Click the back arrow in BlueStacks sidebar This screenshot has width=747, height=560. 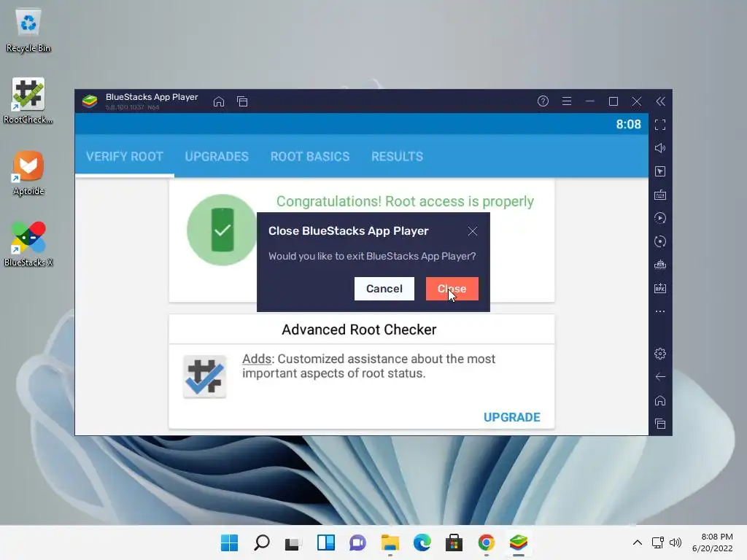click(x=659, y=377)
